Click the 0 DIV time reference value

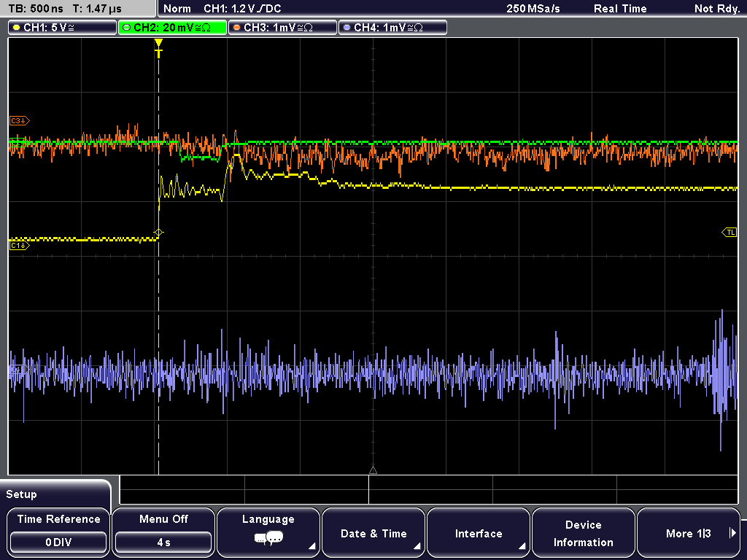coord(58,542)
